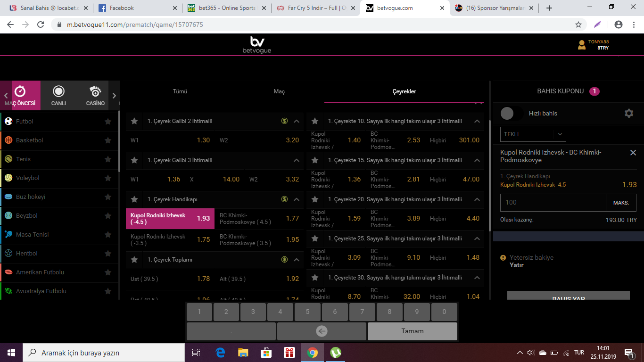Open the Futbol sport category
The height and width of the screenshot is (362, 644).
(59, 122)
